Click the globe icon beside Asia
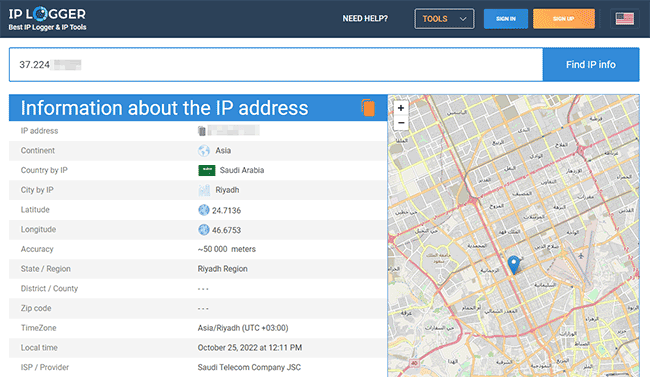 click(x=204, y=151)
